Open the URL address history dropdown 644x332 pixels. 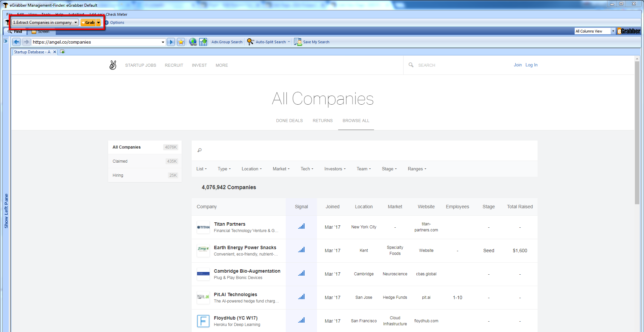pyautogui.click(x=163, y=42)
